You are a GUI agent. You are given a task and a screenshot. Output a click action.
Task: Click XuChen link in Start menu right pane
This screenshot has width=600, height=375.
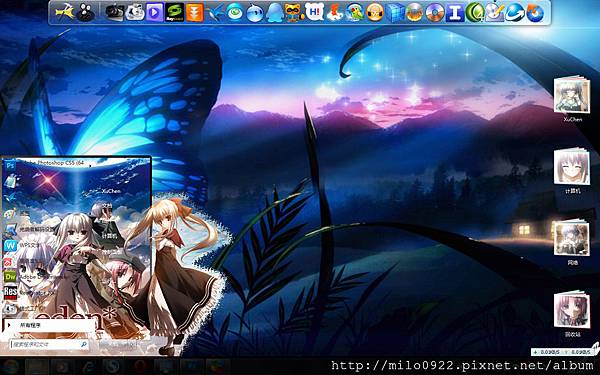(111, 191)
